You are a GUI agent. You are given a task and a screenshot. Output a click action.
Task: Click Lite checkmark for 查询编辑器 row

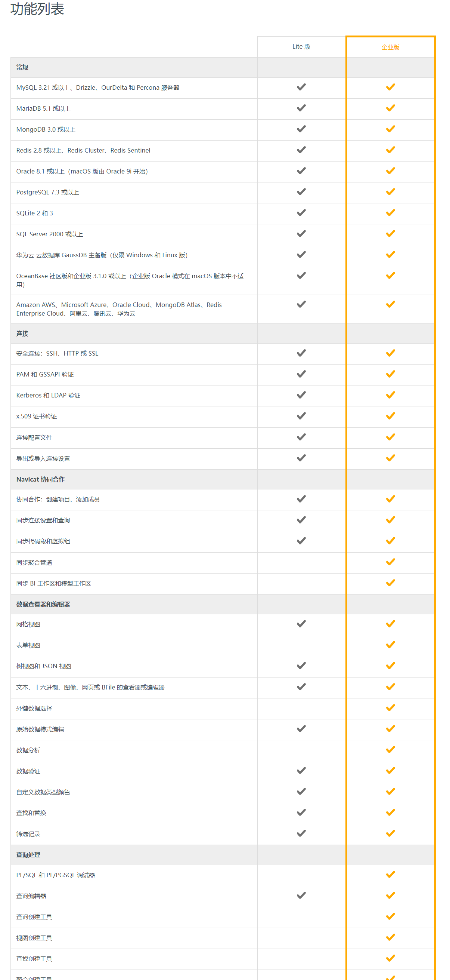pyautogui.click(x=301, y=895)
